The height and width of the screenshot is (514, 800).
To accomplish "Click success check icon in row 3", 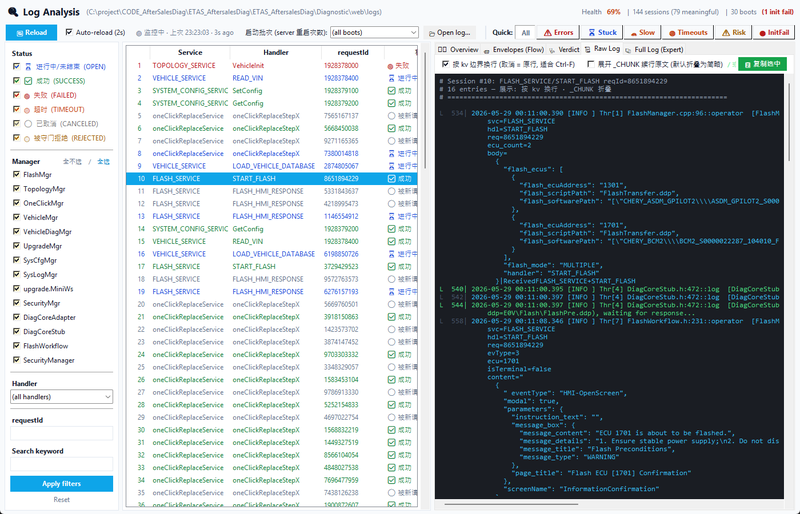I will 391,91.
